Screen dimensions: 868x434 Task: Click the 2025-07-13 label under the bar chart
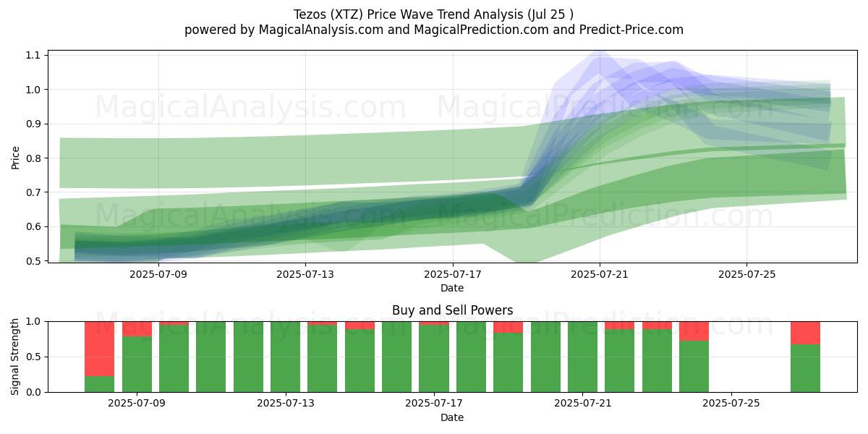point(286,404)
